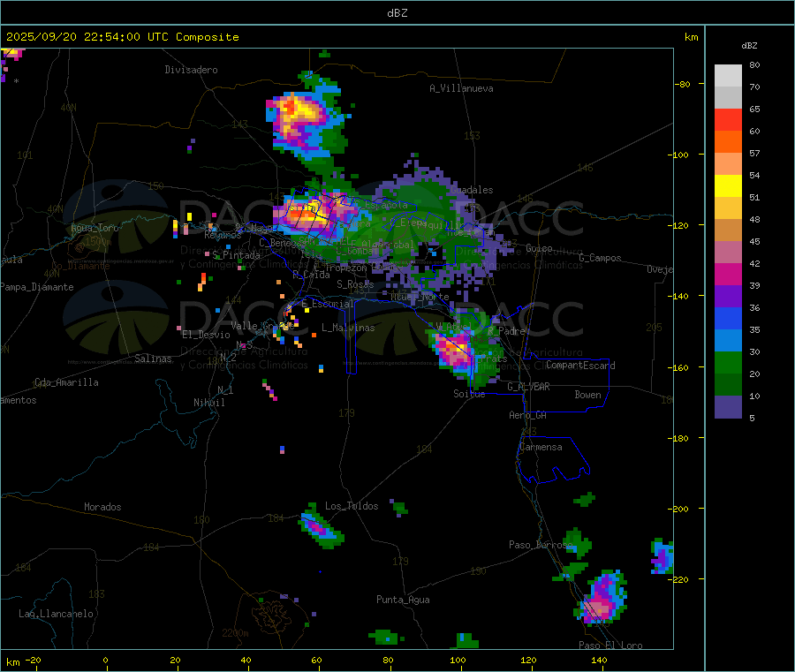The image size is (795, 672).
Task: Click the 100 km horizontal axis tick
Action: point(458,660)
